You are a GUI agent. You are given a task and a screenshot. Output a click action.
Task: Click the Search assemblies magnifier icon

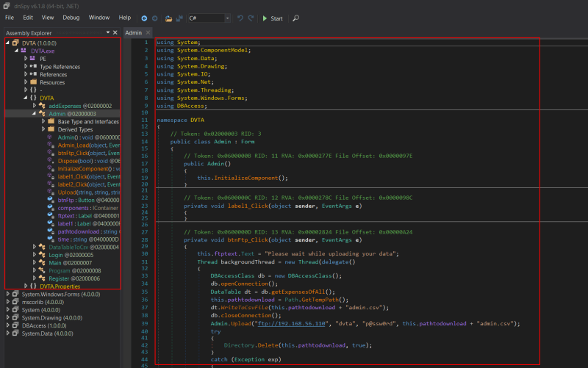[x=295, y=18]
